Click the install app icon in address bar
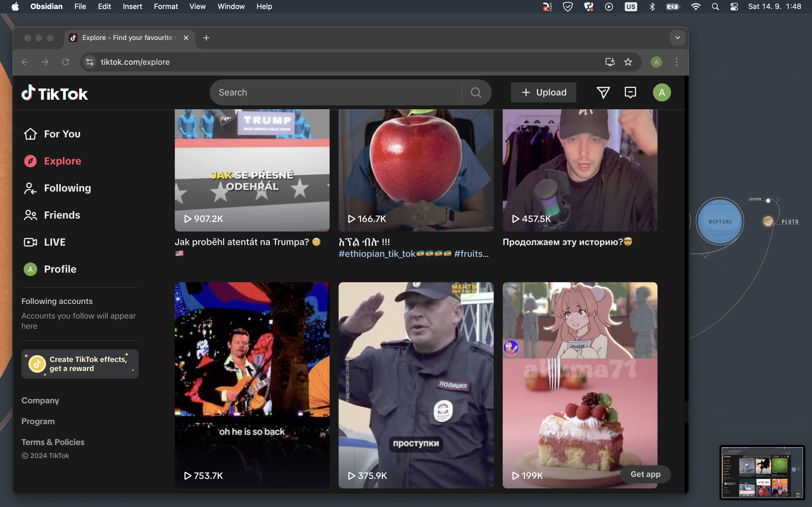 [610, 62]
